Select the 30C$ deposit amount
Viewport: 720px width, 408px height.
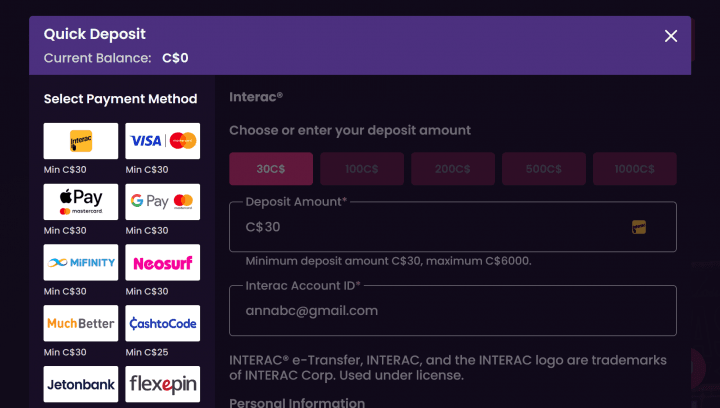point(271,169)
